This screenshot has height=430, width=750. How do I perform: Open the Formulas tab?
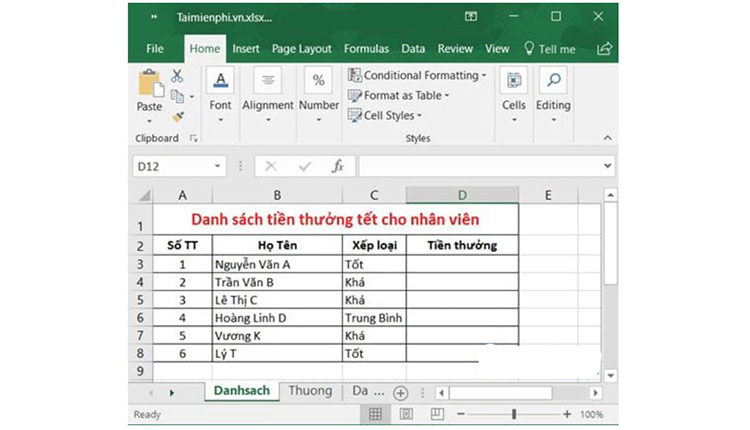(366, 49)
